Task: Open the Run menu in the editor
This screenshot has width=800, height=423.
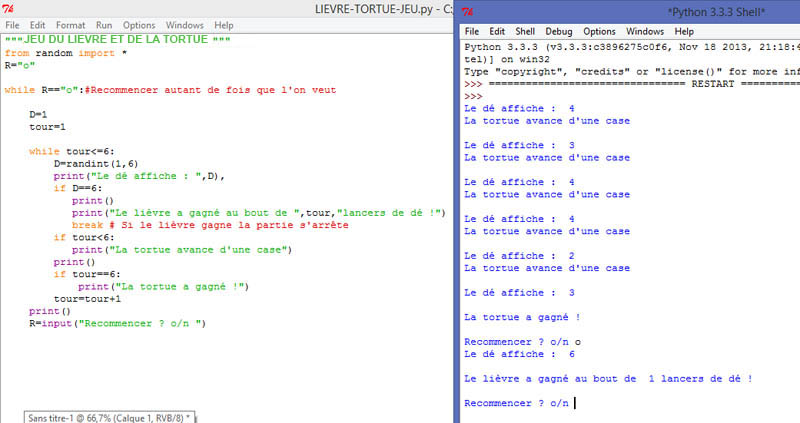Action: click(104, 25)
